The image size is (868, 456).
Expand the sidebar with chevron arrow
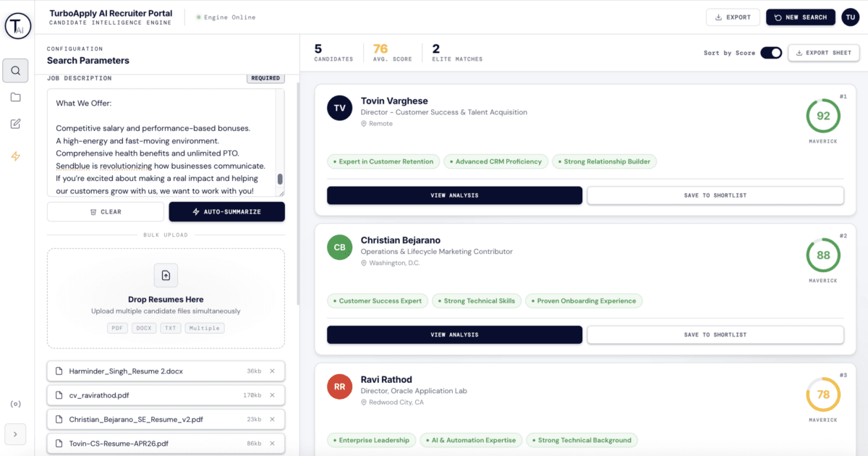[16, 434]
